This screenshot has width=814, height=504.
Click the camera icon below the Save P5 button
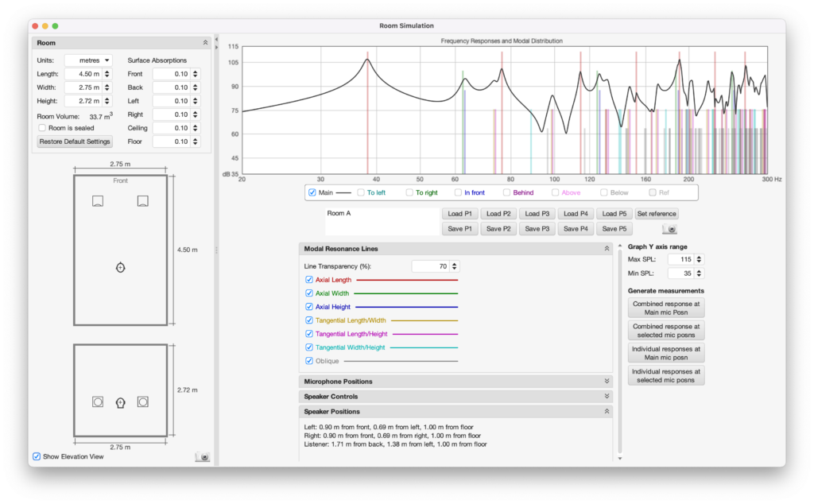pos(670,229)
